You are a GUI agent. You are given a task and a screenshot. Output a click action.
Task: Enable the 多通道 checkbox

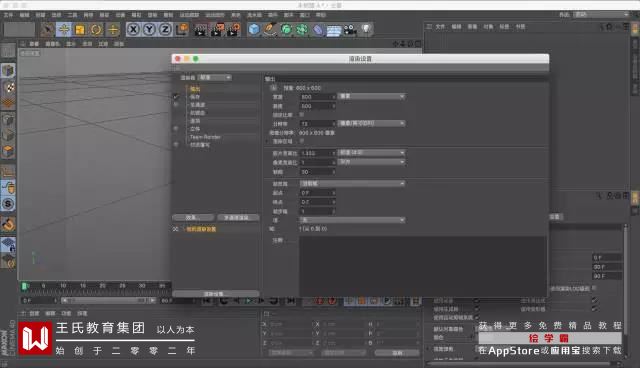click(176, 105)
